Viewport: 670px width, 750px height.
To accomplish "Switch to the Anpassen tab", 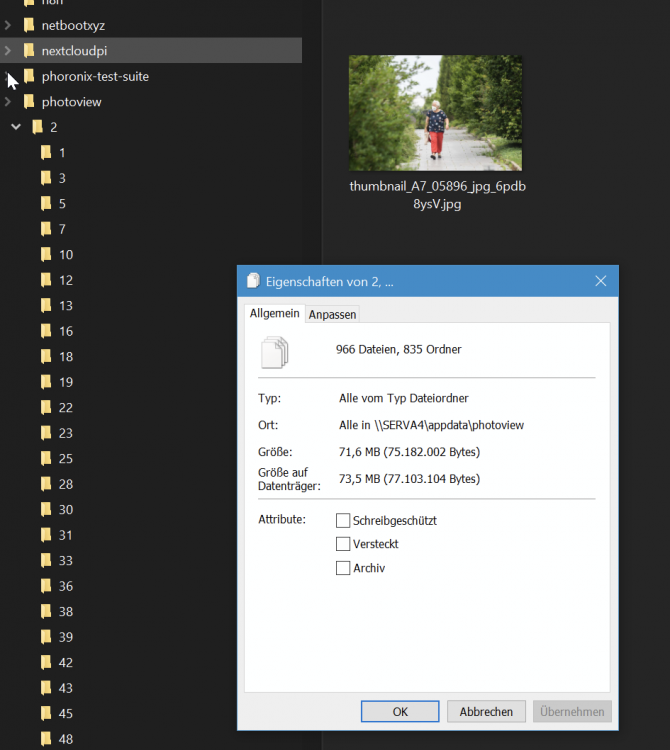I will pos(332,314).
